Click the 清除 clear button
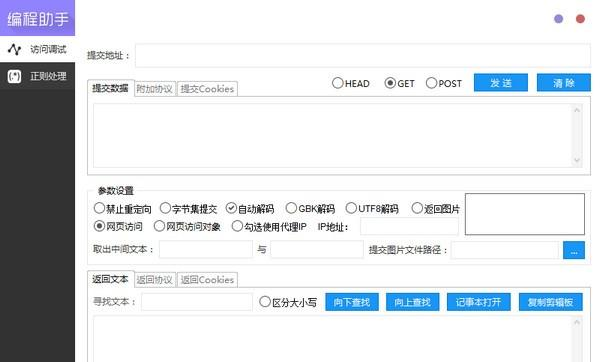The image size is (600, 362). pyautogui.click(x=564, y=83)
